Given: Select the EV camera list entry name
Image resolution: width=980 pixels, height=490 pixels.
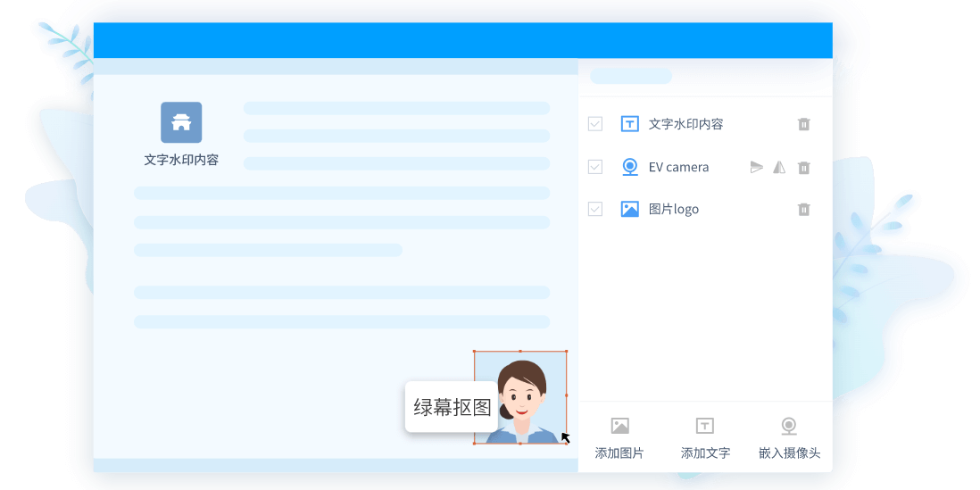Looking at the screenshot, I should 678,167.
